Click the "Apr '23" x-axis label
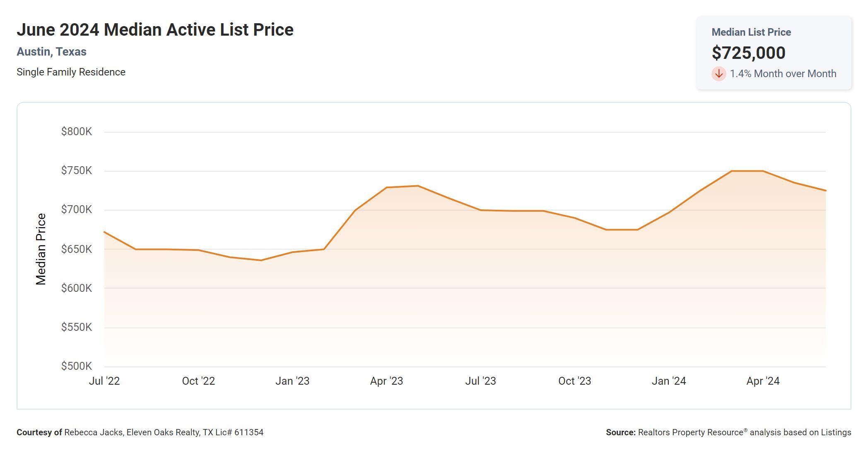 click(386, 381)
